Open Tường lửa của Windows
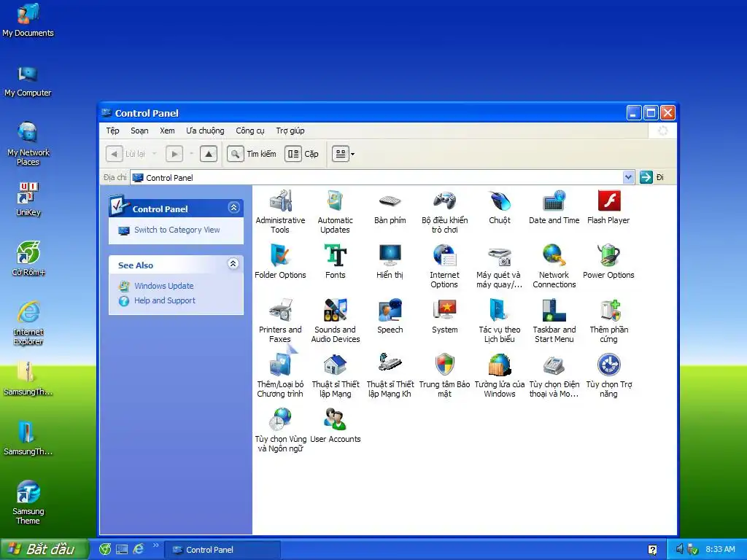The width and height of the screenshot is (747, 560). click(x=499, y=376)
